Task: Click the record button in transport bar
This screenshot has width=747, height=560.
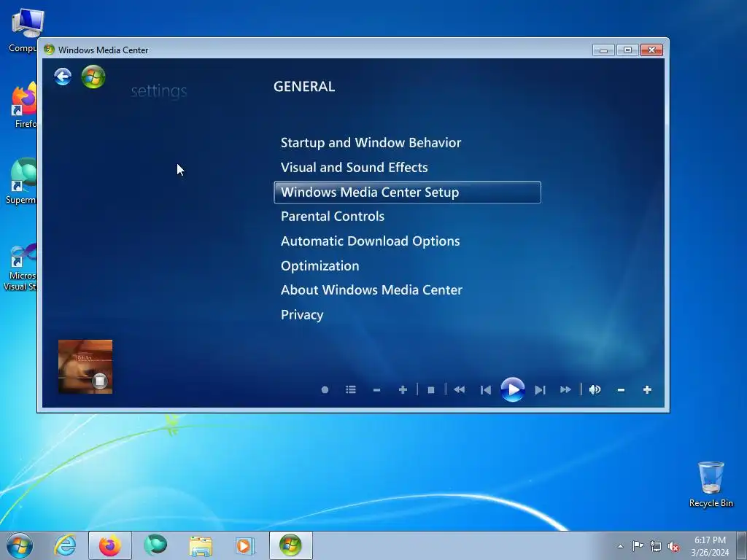Action: pyautogui.click(x=325, y=390)
